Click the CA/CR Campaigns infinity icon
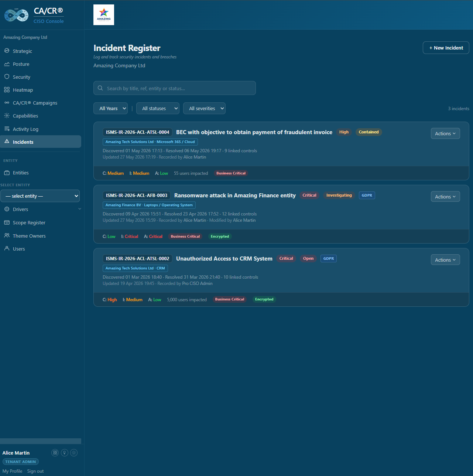Screen dimensions: 473x476 click(x=7, y=103)
